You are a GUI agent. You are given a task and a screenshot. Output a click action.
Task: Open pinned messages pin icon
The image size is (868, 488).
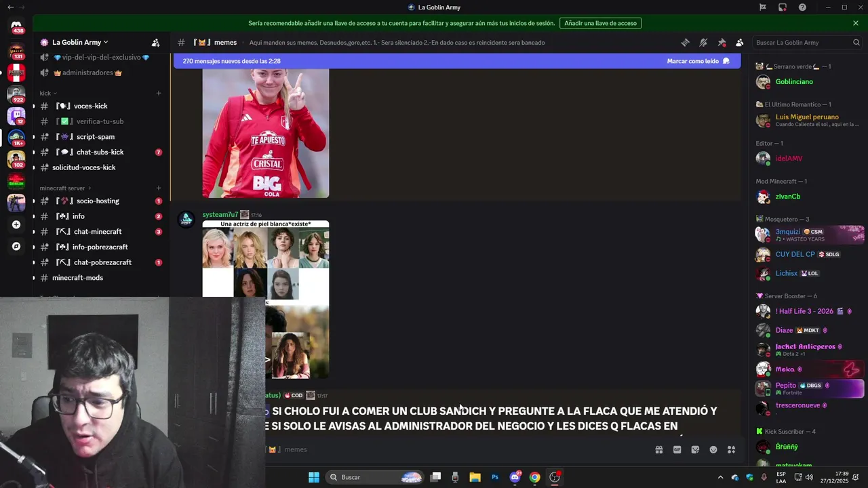click(x=722, y=42)
